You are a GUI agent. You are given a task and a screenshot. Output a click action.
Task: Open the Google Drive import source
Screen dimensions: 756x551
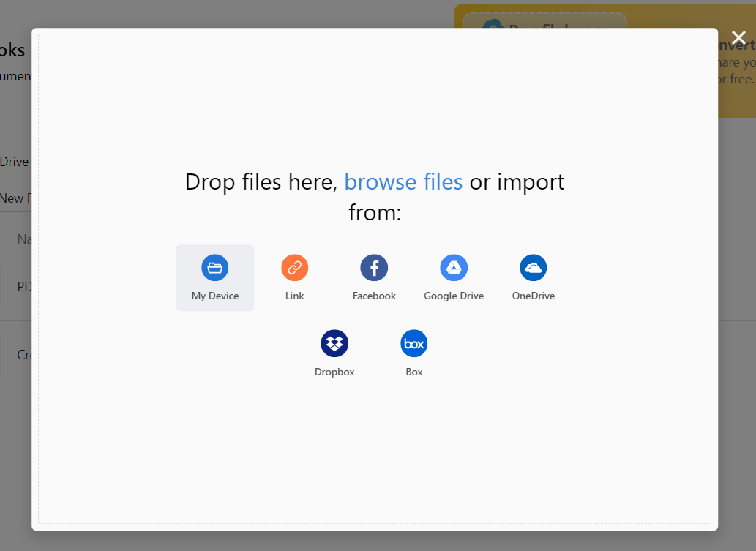point(454,268)
